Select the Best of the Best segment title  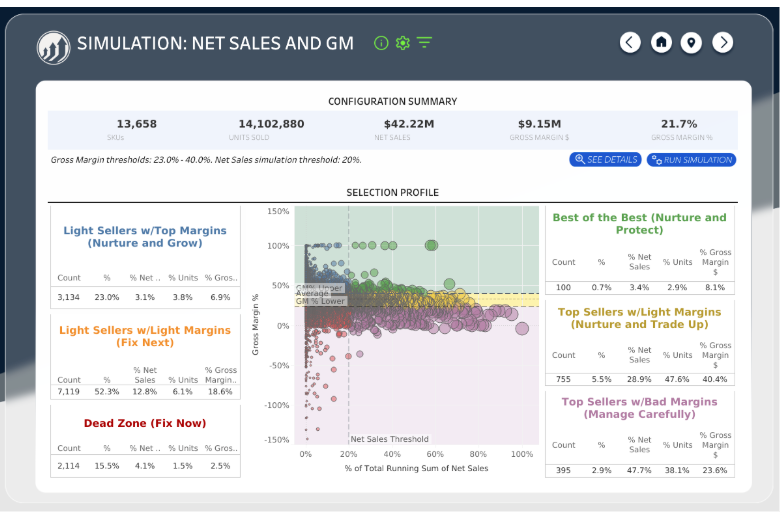click(x=639, y=223)
